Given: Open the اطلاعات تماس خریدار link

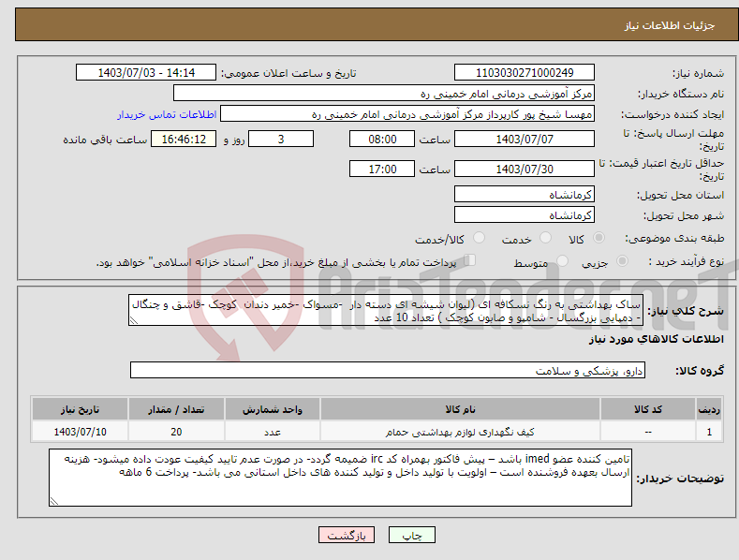Looking at the screenshot, I should pyautogui.click(x=167, y=114).
